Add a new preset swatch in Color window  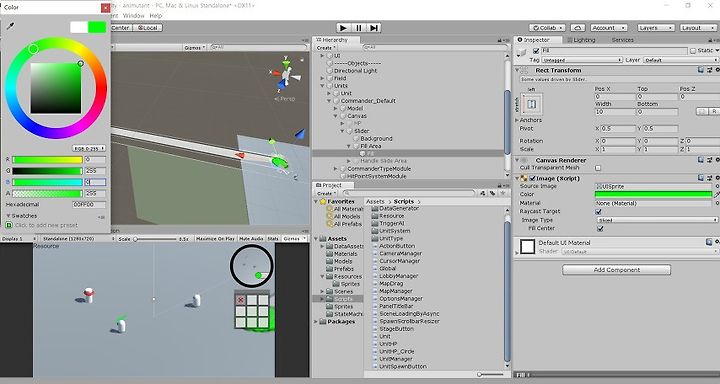[x=9, y=225]
